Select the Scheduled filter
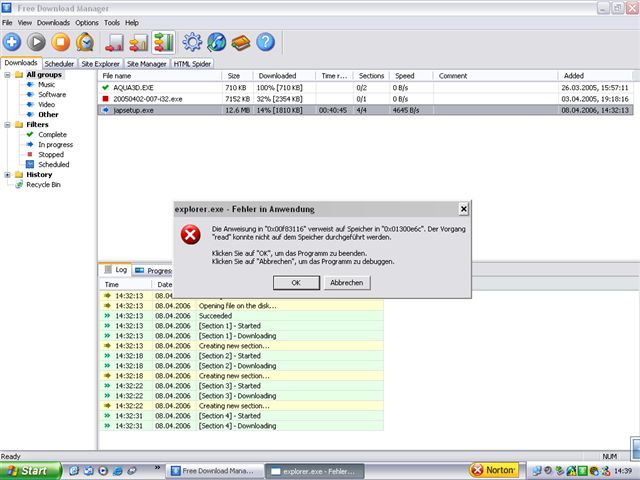Image resolution: width=640 pixels, height=480 pixels. [x=53, y=164]
